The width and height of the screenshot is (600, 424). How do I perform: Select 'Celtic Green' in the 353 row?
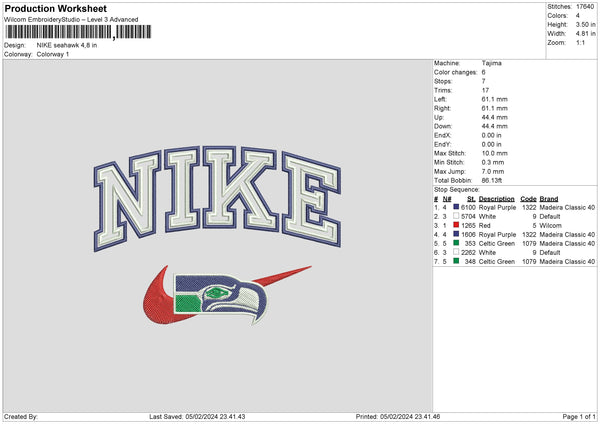[x=497, y=244]
